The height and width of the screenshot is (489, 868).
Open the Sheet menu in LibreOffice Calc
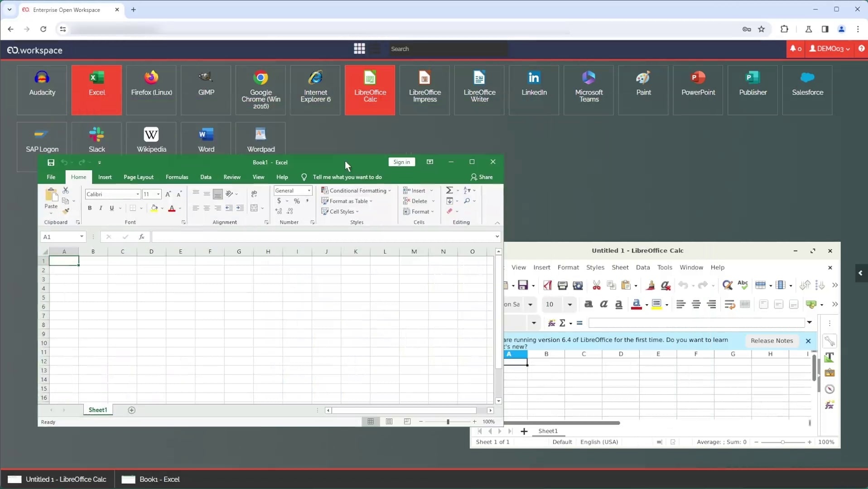(620, 268)
